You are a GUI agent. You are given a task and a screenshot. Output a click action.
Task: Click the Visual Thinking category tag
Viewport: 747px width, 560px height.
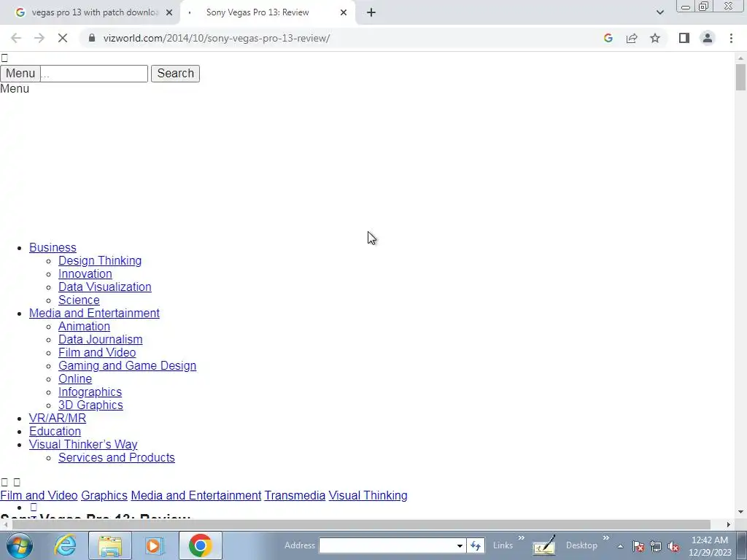tap(368, 495)
